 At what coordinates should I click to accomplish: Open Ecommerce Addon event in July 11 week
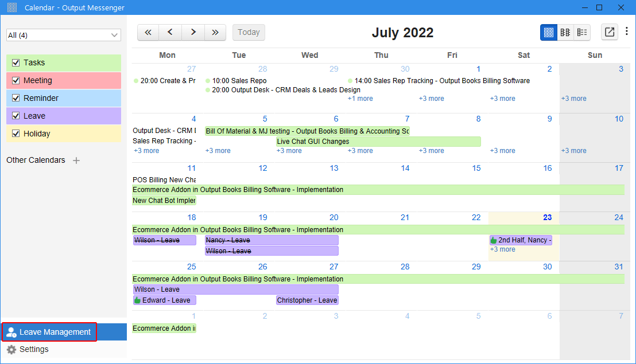coord(378,190)
